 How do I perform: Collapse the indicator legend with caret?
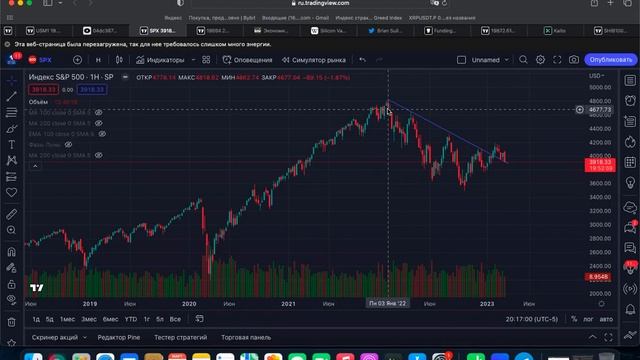[x=35, y=166]
